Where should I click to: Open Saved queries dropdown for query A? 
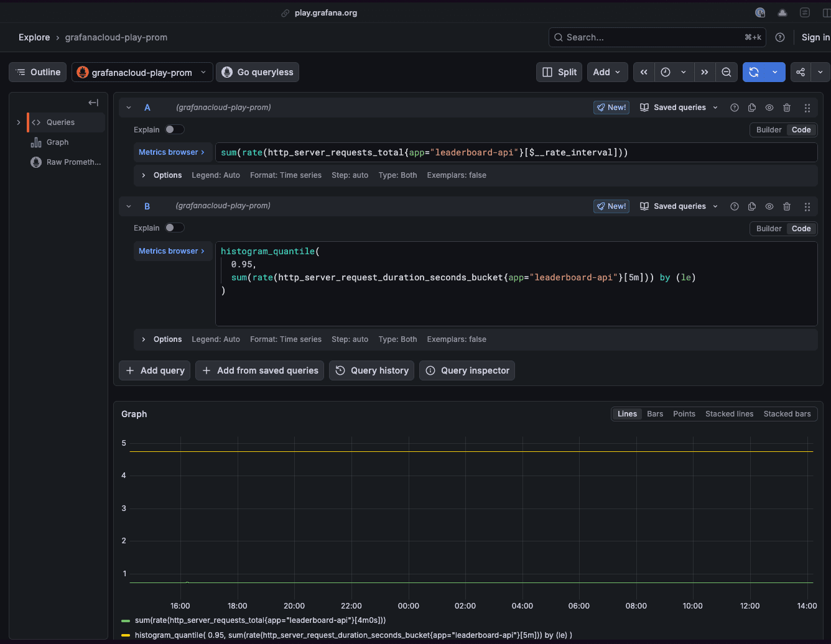click(x=679, y=108)
